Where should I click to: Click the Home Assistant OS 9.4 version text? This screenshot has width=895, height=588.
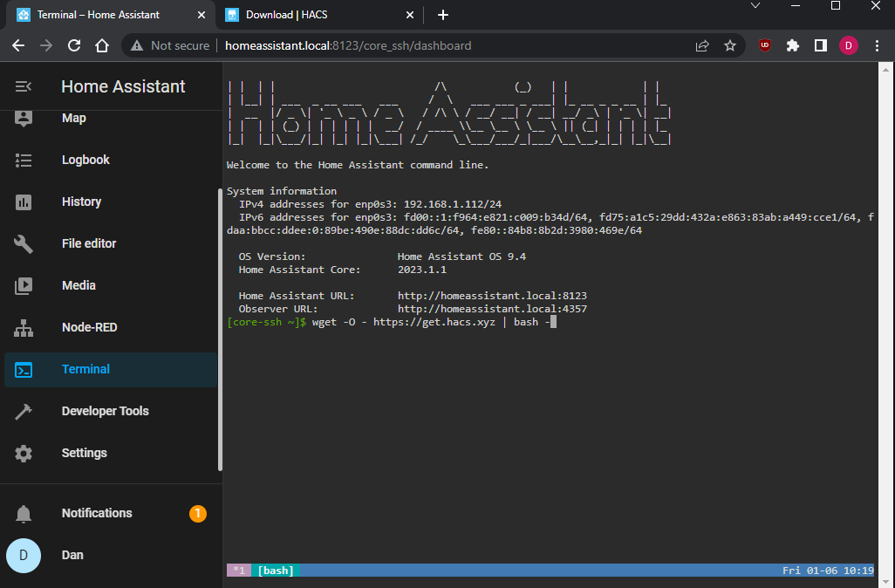(x=461, y=256)
